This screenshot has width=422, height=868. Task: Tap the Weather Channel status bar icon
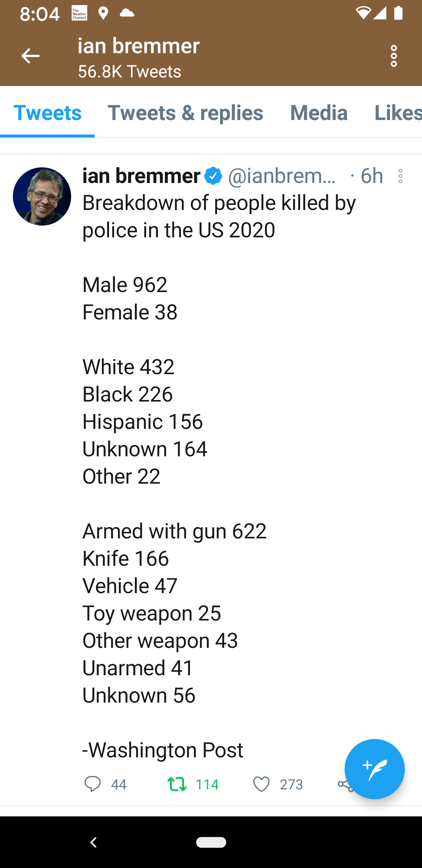(x=79, y=13)
